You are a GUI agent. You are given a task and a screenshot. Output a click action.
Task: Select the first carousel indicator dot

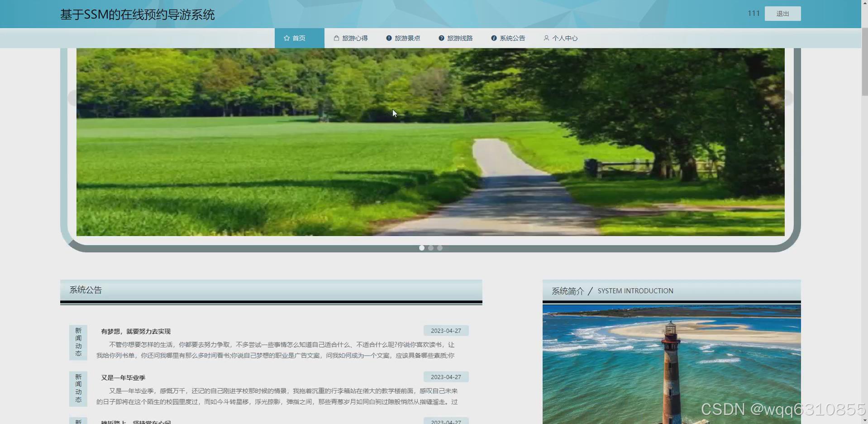422,248
